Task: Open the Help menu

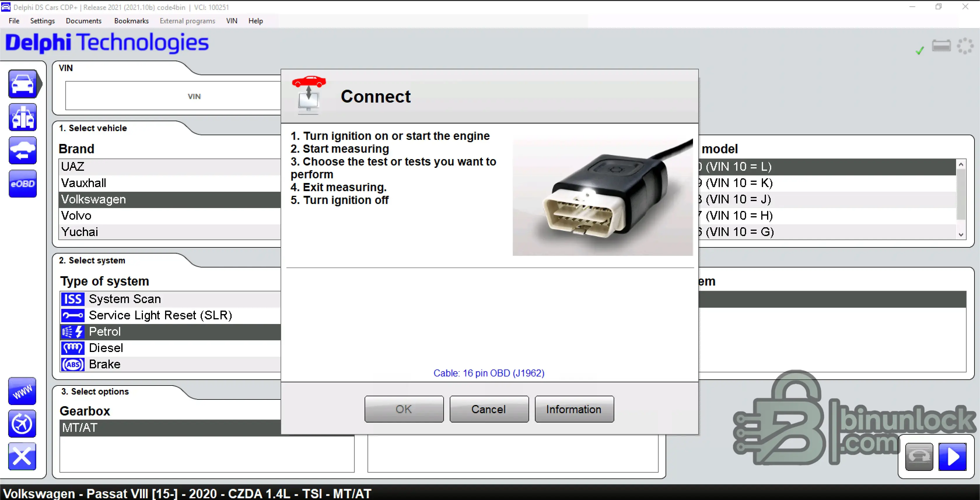Action: [256, 21]
